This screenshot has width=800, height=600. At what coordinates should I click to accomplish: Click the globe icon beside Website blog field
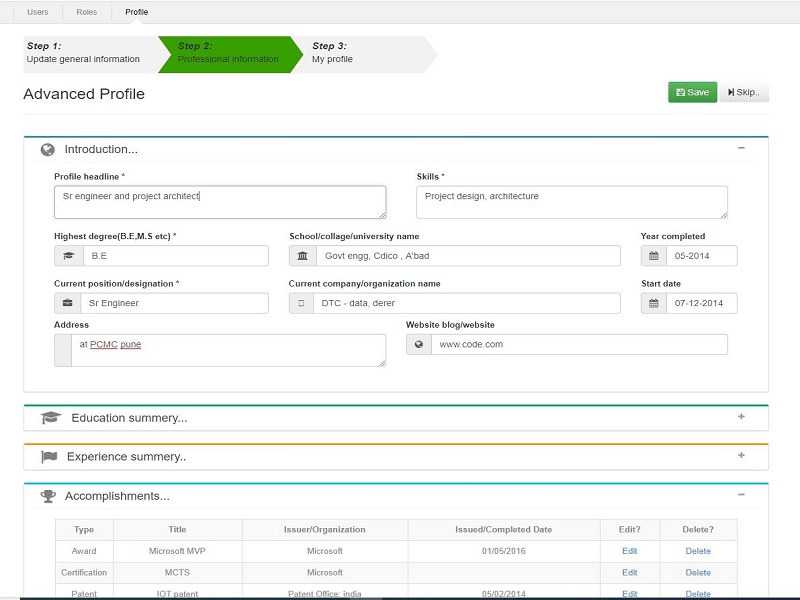(418, 344)
